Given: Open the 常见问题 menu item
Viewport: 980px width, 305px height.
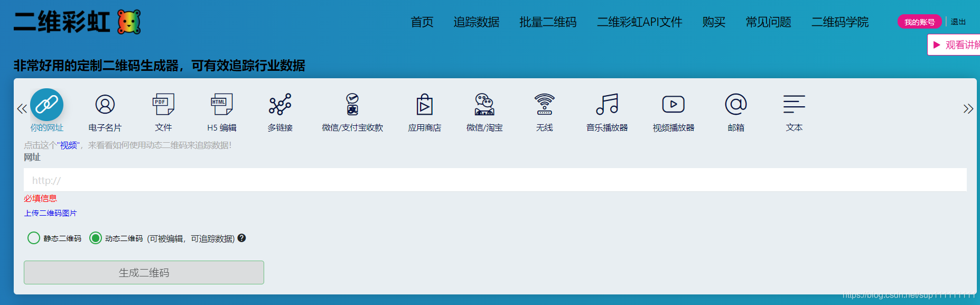Looking at the screenshot, I should [x=768, y=22].
